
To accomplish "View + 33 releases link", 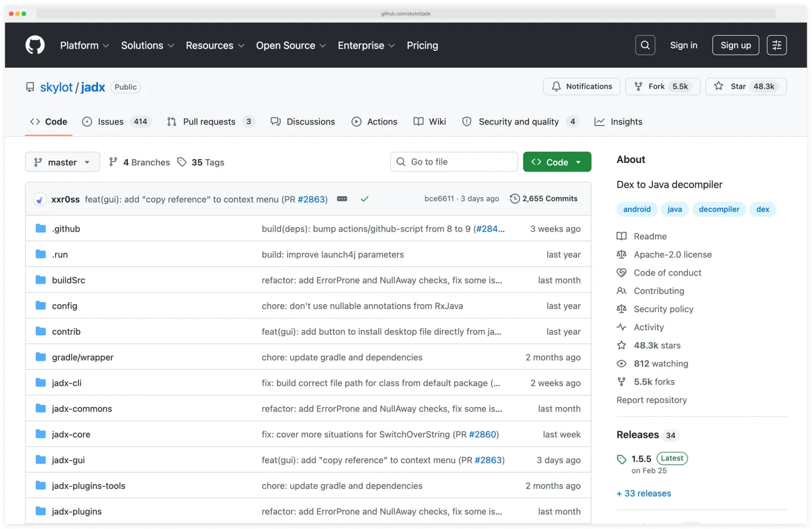I will pos(644,493).
